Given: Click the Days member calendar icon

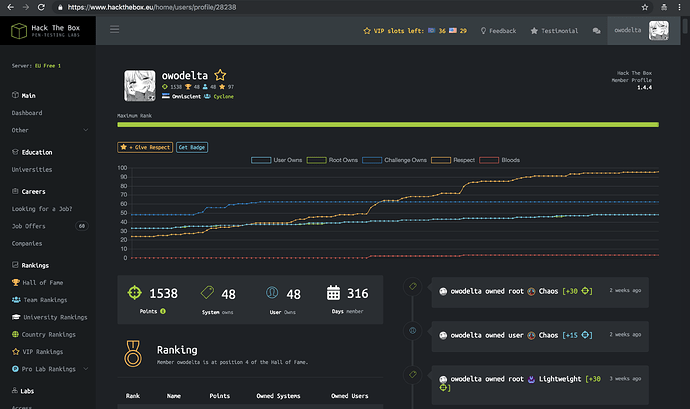Looking at the screenshot, I should 333,293.
